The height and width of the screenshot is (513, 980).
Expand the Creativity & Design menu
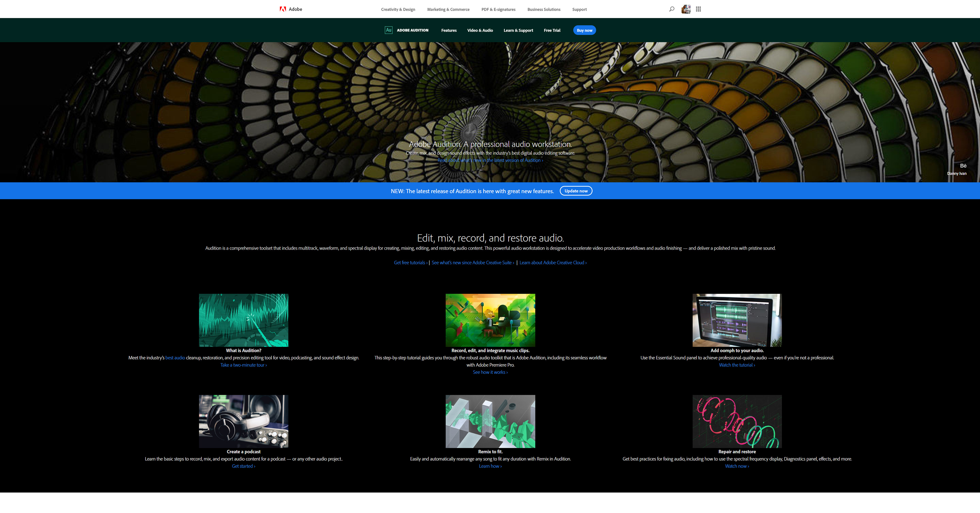point(398,9)
